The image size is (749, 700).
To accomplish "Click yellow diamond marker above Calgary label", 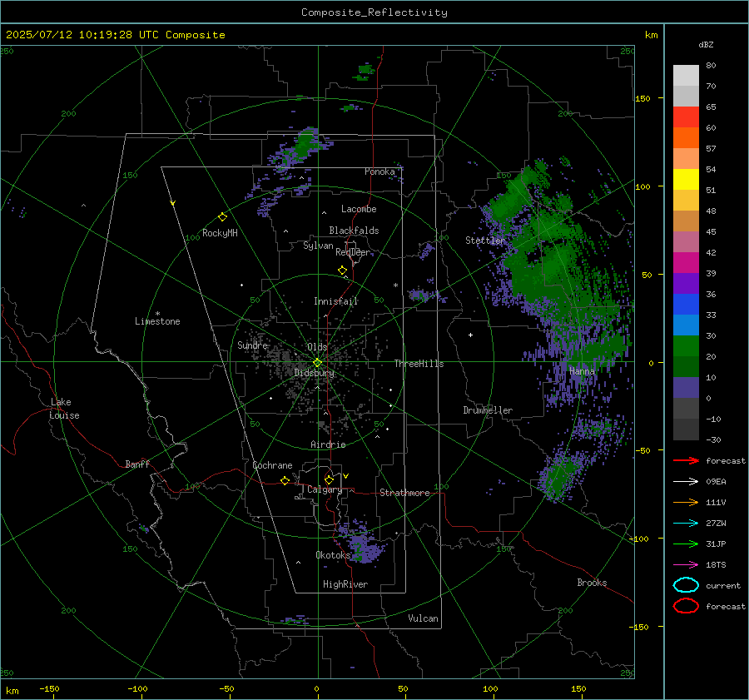I will click(329, 479).
